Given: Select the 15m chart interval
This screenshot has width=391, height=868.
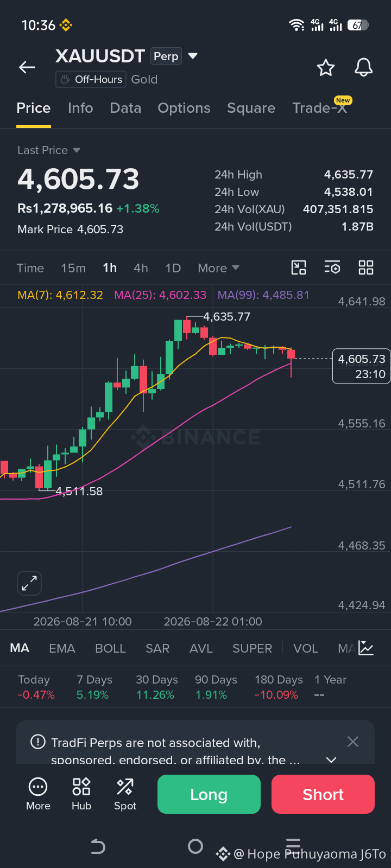Looking at the screenshot, I should tap(73, 268).
